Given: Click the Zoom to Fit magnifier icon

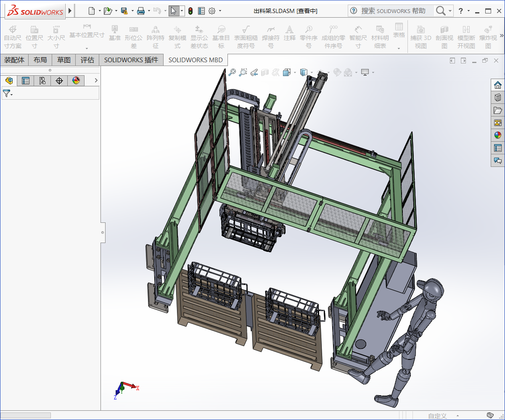Looking at the screenshot, I should click(x=232, y=72).
